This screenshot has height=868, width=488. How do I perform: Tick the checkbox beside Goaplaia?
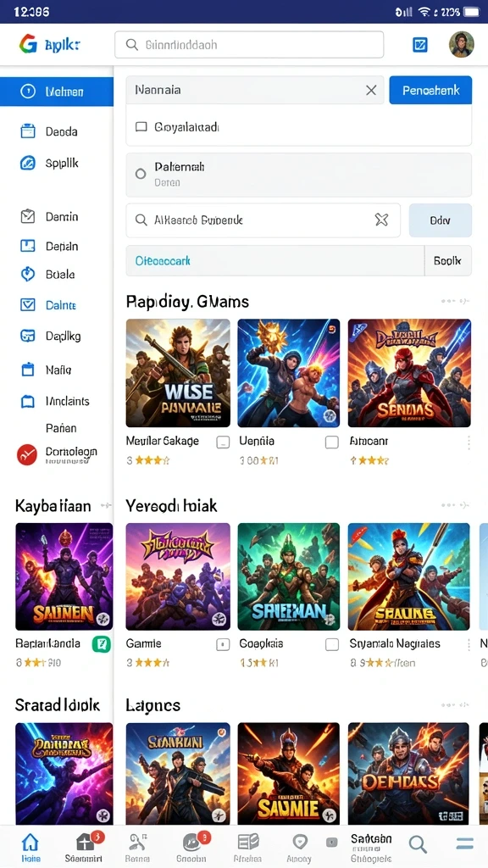(x=331, y=644)
